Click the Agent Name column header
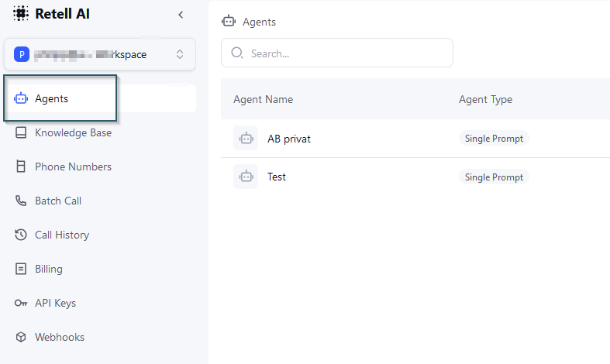 tap(263, 99)
